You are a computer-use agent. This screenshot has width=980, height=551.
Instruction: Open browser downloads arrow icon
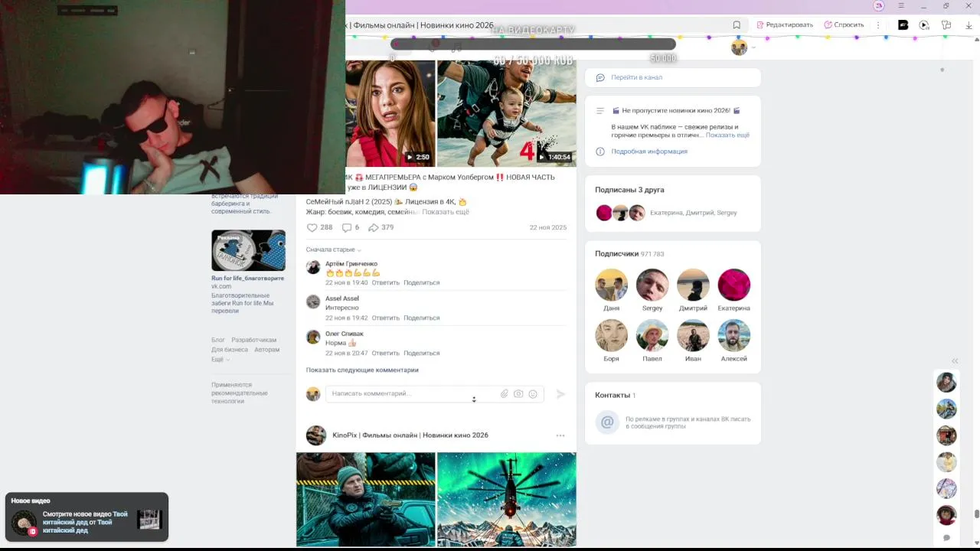969,24
